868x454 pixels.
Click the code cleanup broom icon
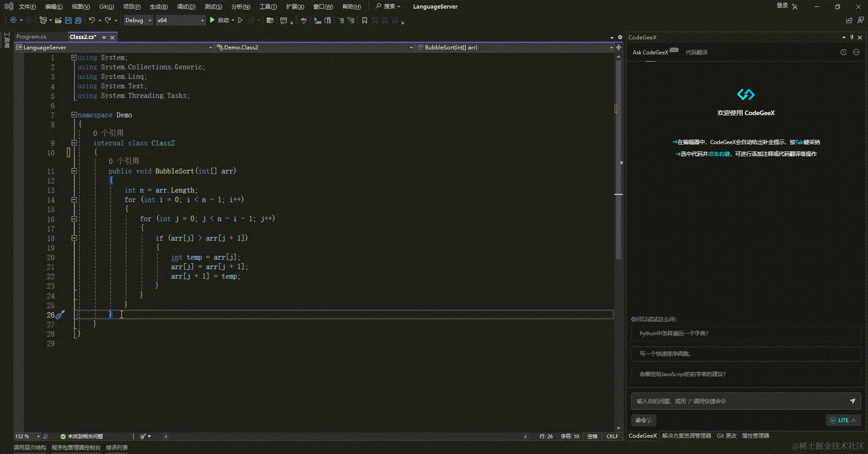pos(143,436)
